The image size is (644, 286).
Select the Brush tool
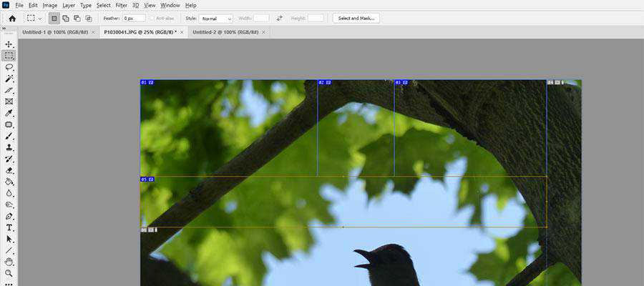click(9, 136)
